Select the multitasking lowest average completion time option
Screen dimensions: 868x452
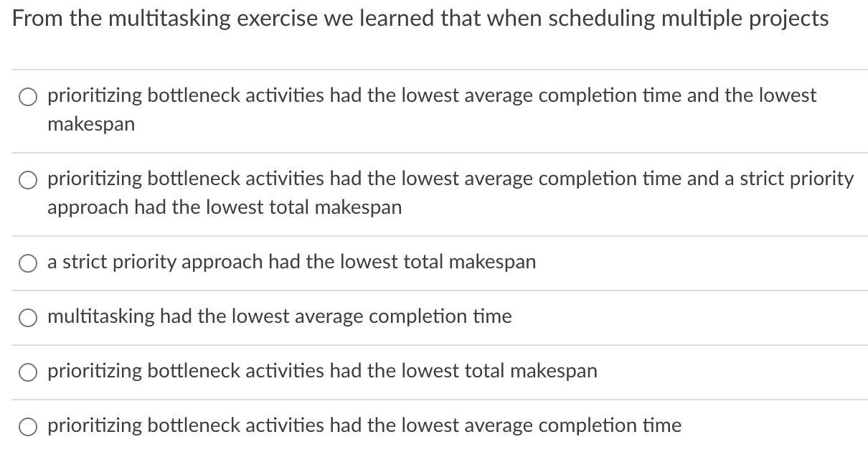(28, 317)
